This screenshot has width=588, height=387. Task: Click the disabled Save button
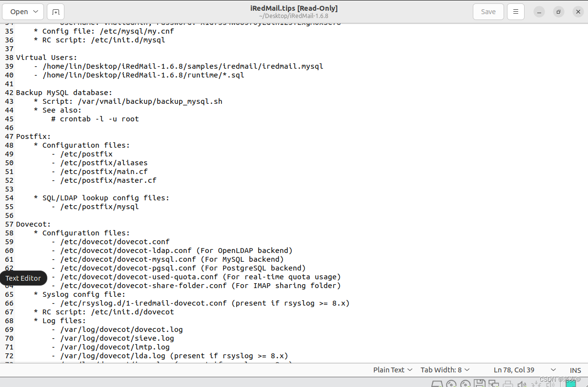click(488, 12)
